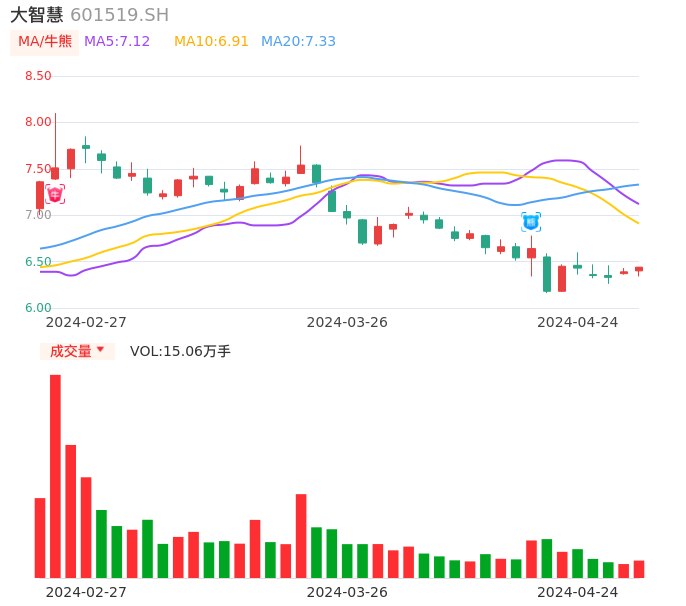Click the last red volume bar on the right
Viewport: 686px width, 606px height.
[639, 569]
